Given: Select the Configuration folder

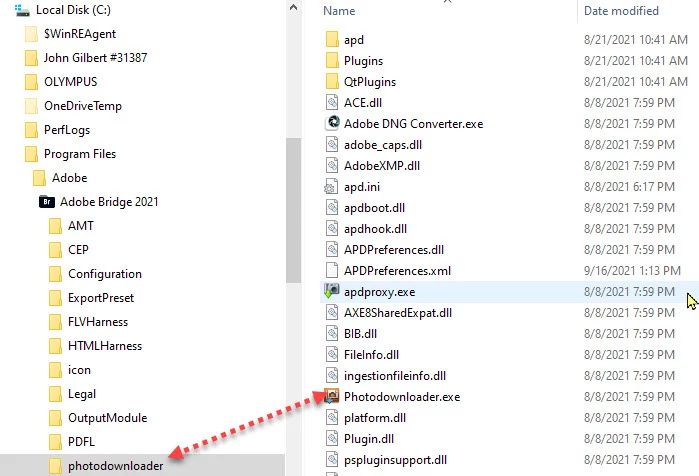Looking at the screenshot, I should pyautogui.click(x=95, y=274).
